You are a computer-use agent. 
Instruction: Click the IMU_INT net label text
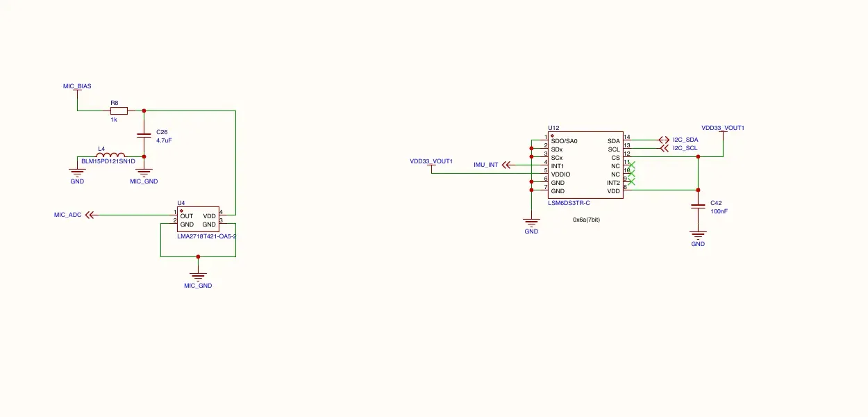pyautogui.click(x=485, y=165)
